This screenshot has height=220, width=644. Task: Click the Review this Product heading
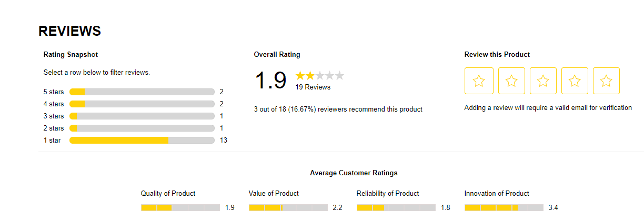[497, 55]
